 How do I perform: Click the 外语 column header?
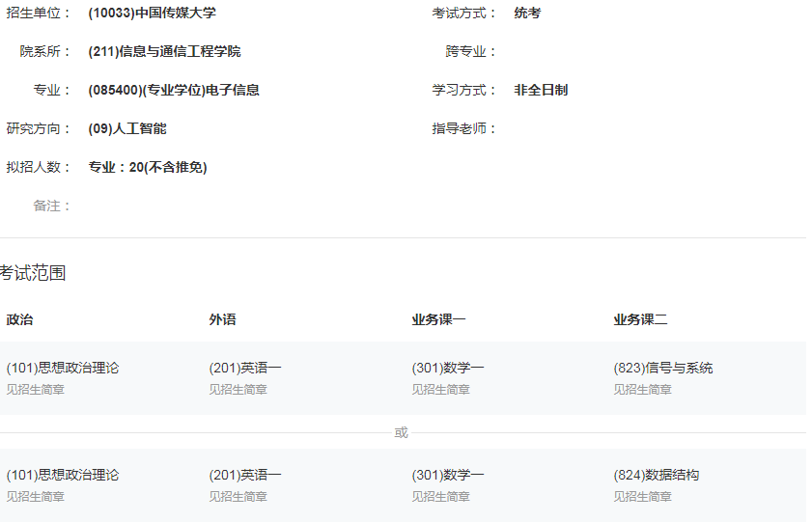223,319
